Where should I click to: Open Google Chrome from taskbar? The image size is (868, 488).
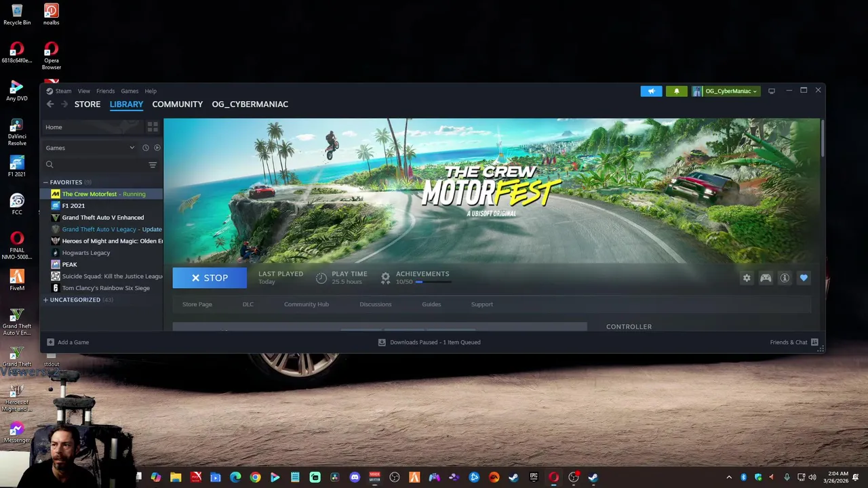pos(255,477)
